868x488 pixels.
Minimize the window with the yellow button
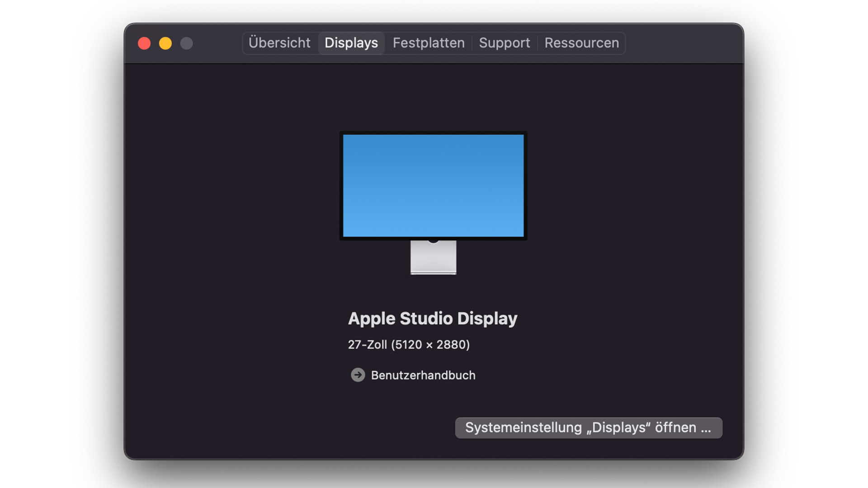click(x=165, y=43)
